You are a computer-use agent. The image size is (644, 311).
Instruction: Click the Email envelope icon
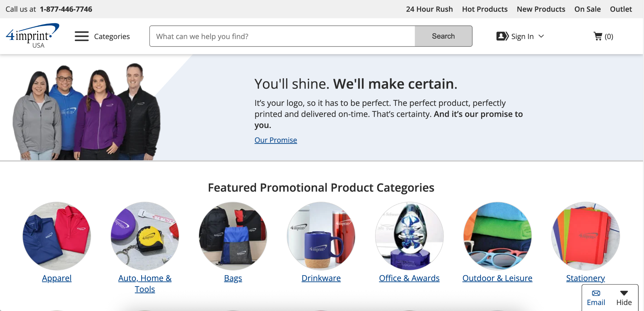pyautogui.click(x=596, y=293)
